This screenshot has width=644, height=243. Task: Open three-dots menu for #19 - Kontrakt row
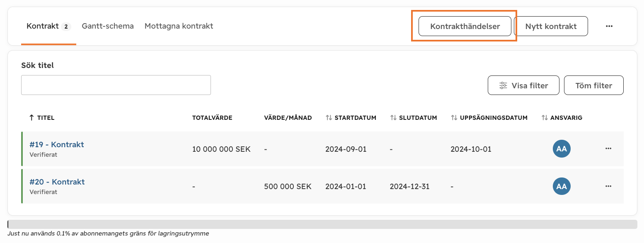(x=608, y=148)
